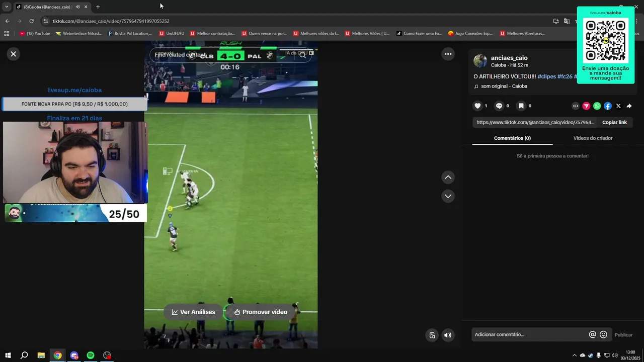Open the Melhor contratação bookmark
The image size is (644, 362).
212,33
